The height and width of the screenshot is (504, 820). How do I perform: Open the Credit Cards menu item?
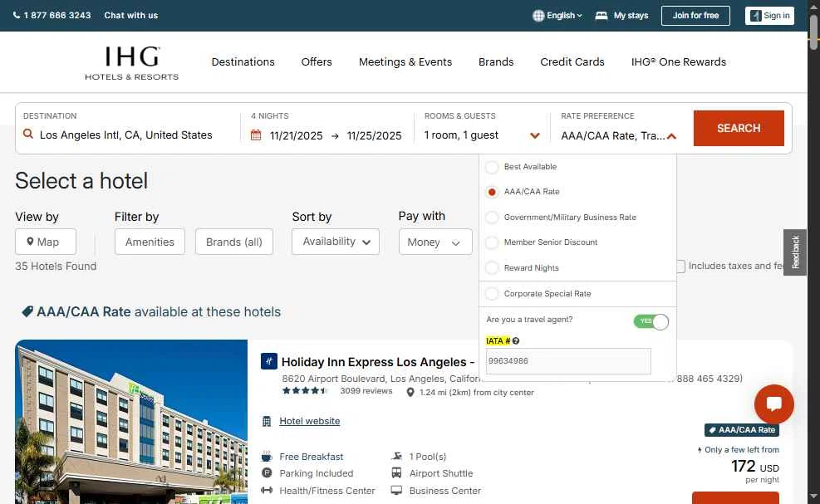(x=572, y=61)
